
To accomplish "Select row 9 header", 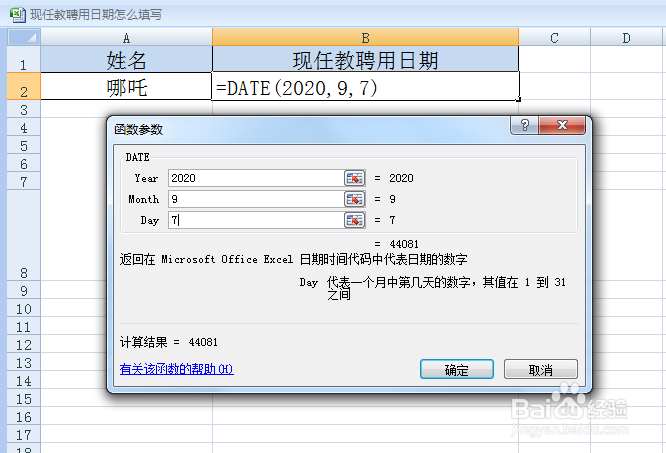I will tap(24, 290).
